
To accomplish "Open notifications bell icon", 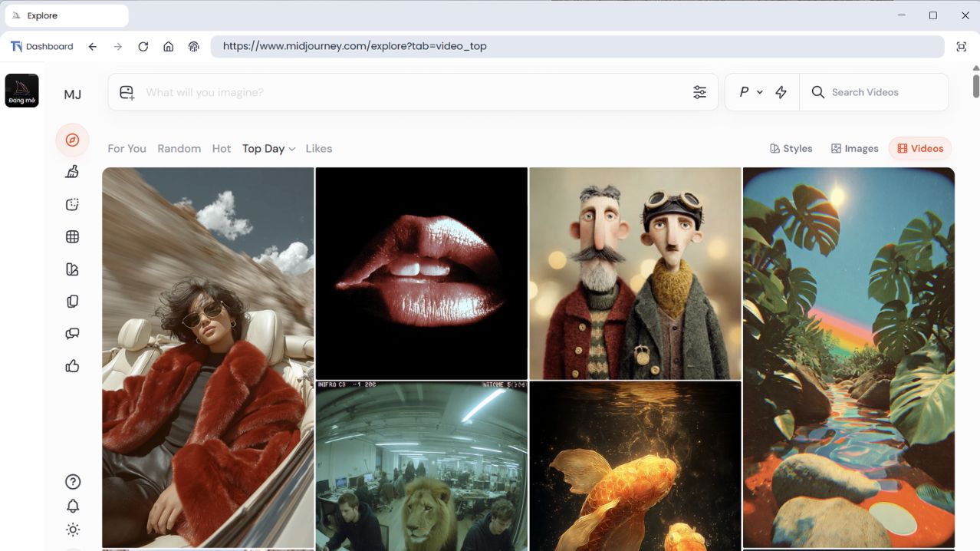I will 73,506.
